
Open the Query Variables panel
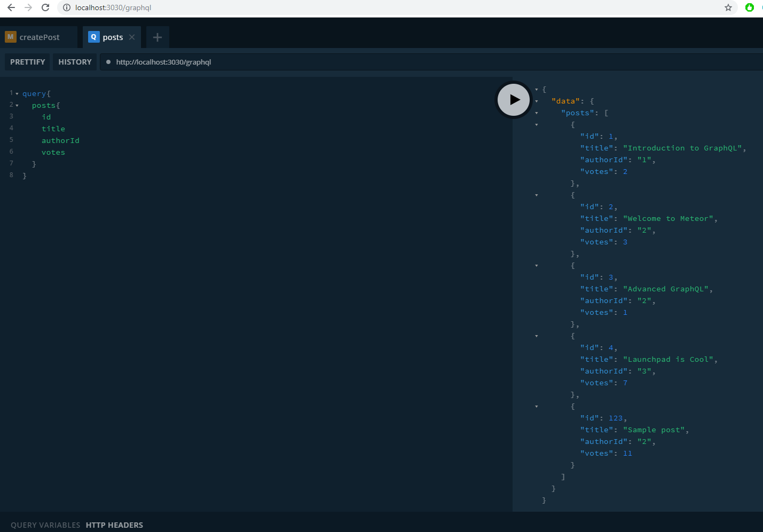(45, 525)
